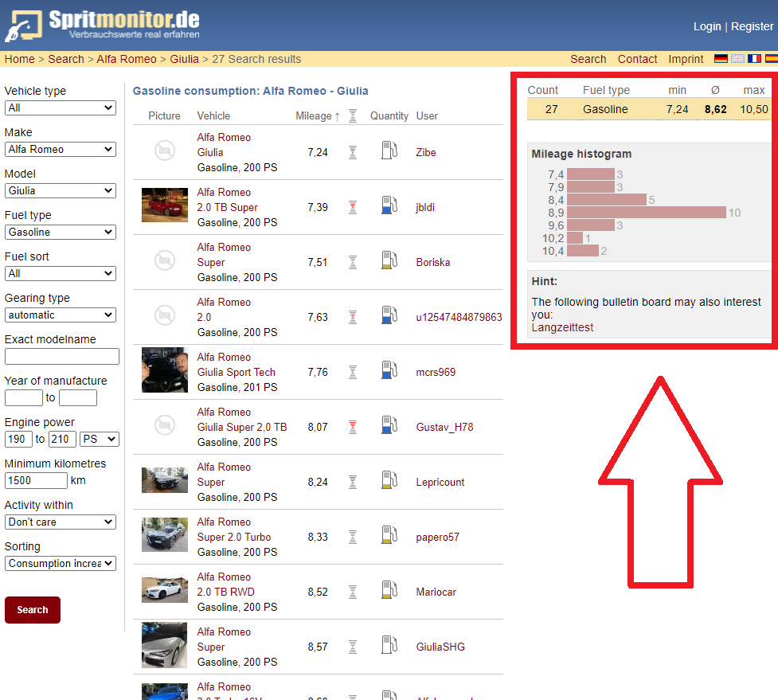The image size is (778, 700).
Task: Go to Giulia in breadcrumb
Action: click(184, 59)
